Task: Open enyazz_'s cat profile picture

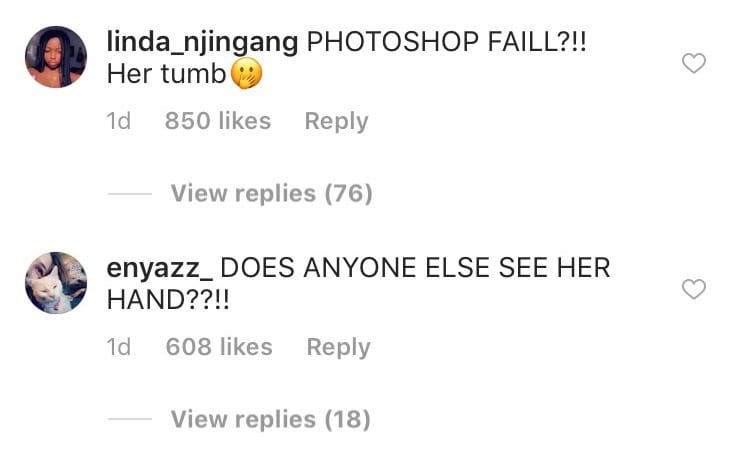Action: point(56,283)
